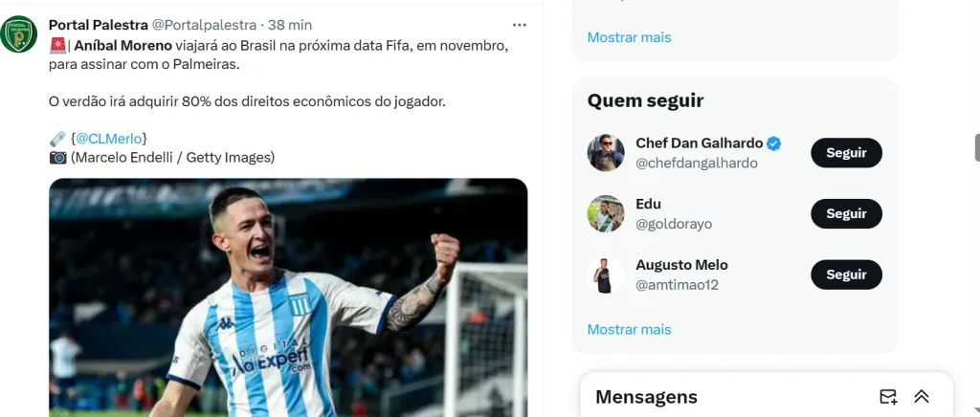Open the @chefdangalhardo handle

coord(697,164)
